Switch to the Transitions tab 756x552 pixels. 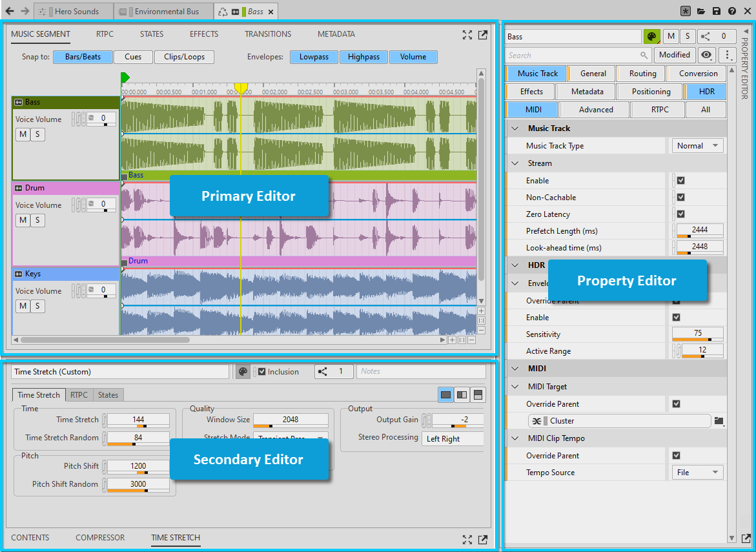tap(268, 34)
